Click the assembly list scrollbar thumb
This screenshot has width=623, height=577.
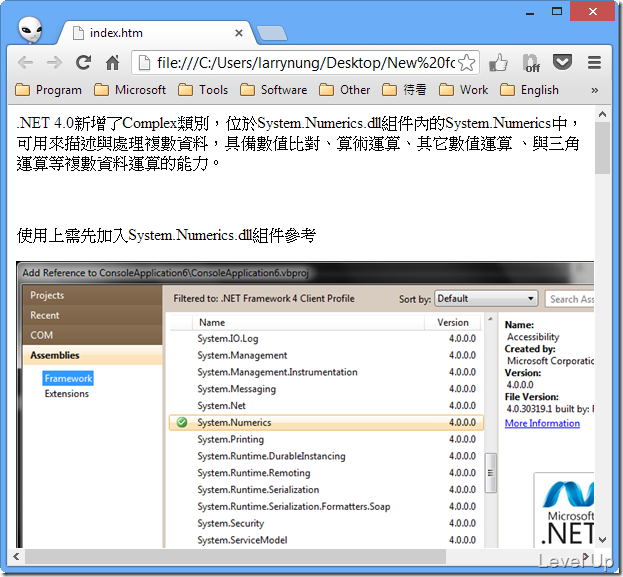pyautogui.click(x=491, y=473)
